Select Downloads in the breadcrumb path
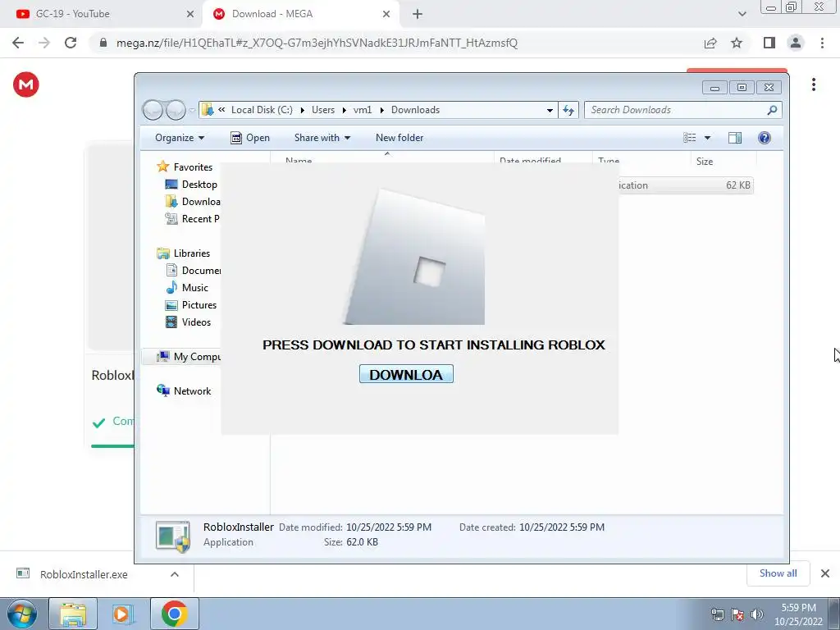The width and height of the screenshot is (840, 630). (415, 110)
